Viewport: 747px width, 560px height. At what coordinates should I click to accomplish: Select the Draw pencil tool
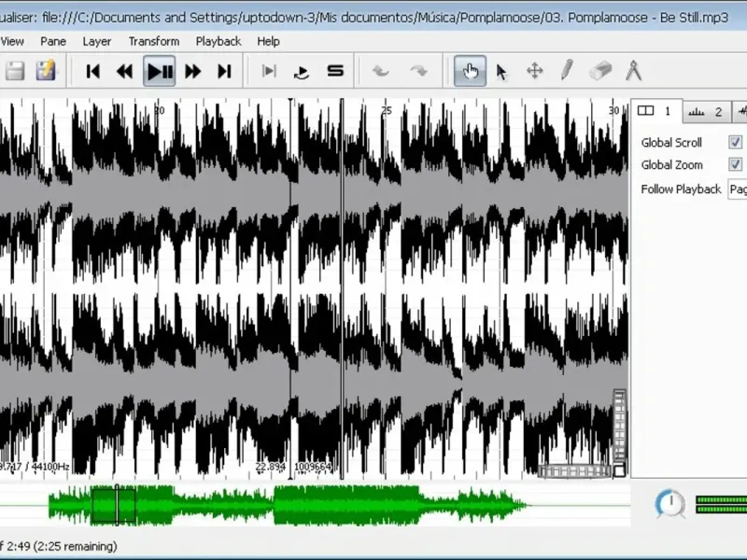point(567,71)
